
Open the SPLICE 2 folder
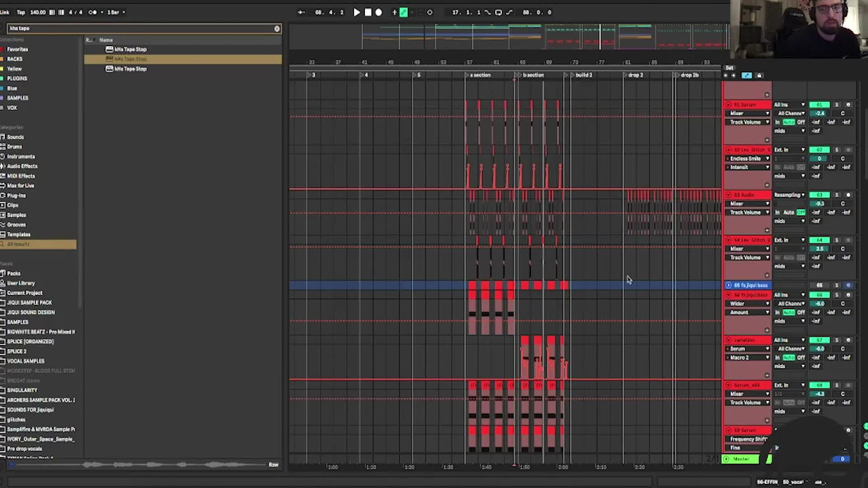[x=17, y=352]
